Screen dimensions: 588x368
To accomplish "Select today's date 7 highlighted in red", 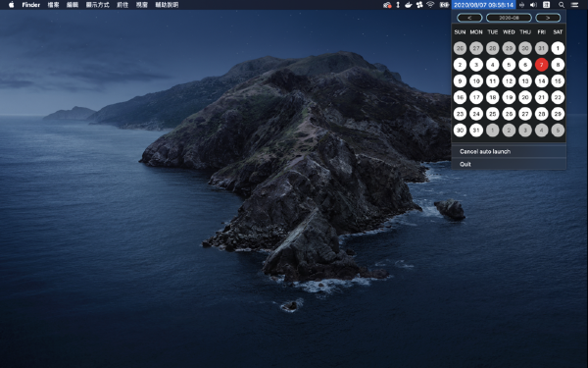I will click(x=541, y=65).
